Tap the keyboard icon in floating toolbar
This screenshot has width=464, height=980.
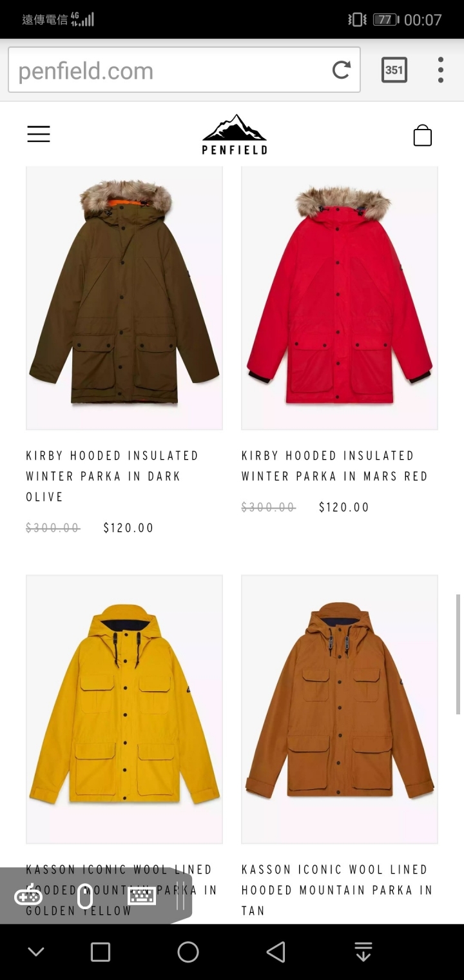pyautogui.click(x=142, y=896)
